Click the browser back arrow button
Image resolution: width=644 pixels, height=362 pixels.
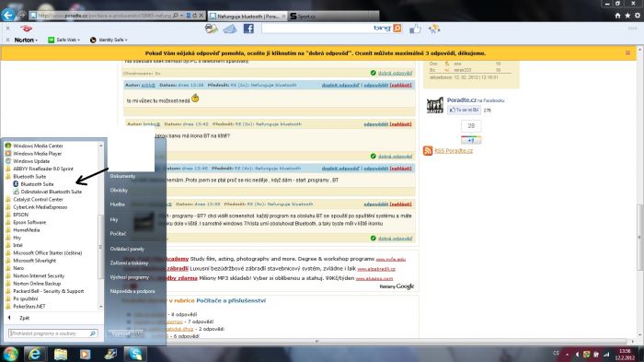(7, 16)
